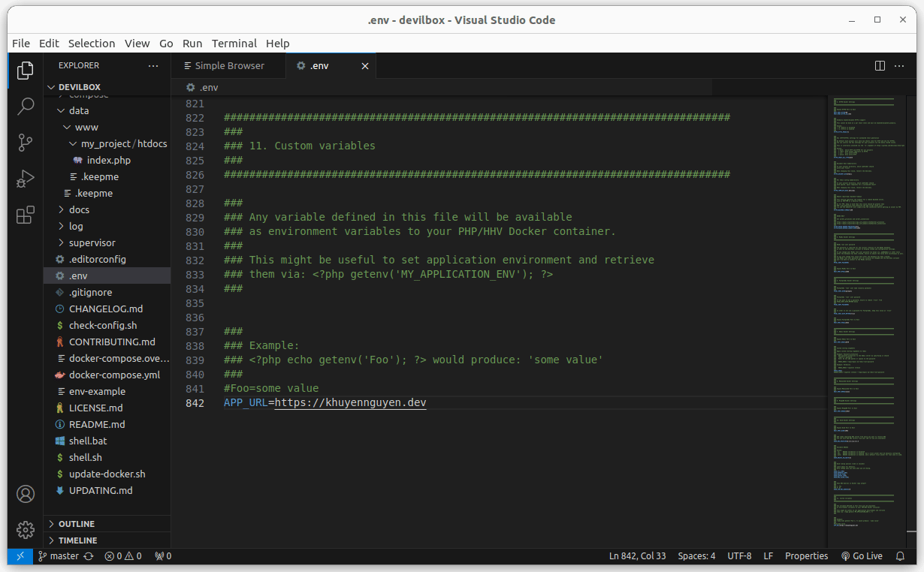Open the Search view in activity bar

tap(26, 106)
